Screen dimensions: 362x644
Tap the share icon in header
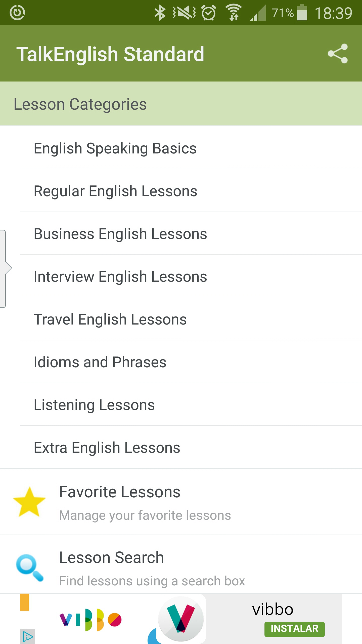click(x=338, y=54)
